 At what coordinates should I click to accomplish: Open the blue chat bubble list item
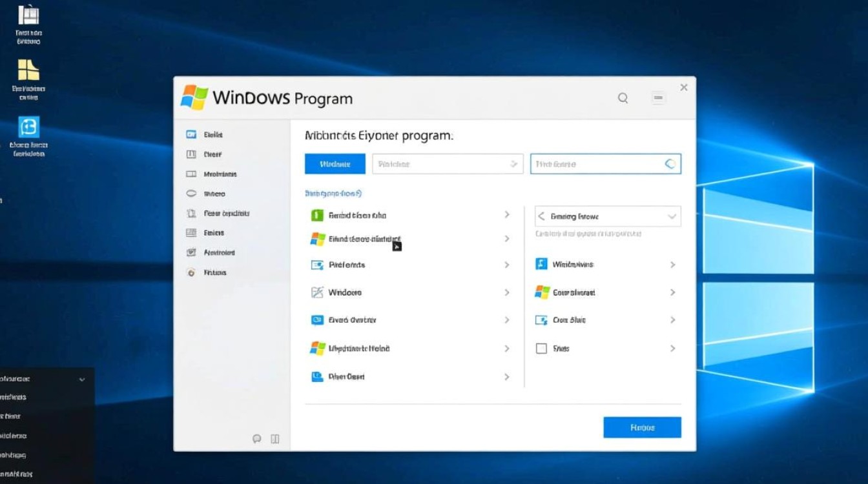coord(317,319)
